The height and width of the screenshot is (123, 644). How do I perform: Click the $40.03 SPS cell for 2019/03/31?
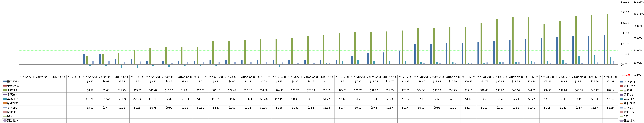[x=484, y=90]
